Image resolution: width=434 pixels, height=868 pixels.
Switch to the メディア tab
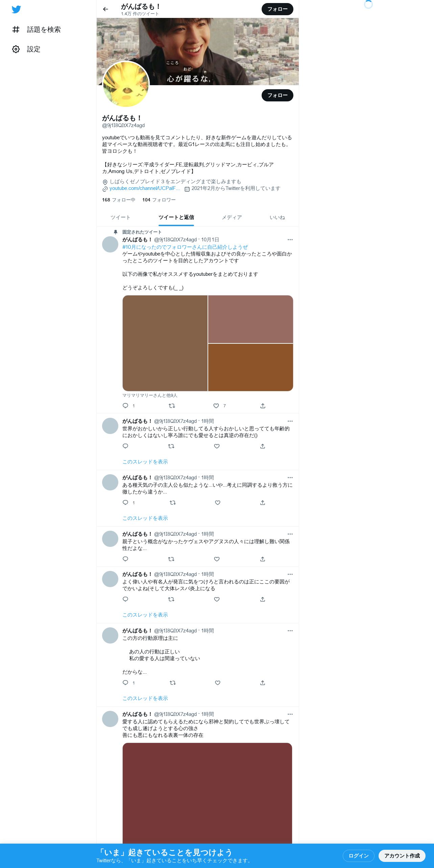pyautogui.click(x=232, y=217)
